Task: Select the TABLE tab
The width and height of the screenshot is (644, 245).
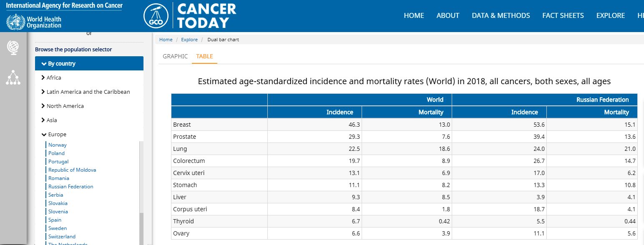Action: 204,56
